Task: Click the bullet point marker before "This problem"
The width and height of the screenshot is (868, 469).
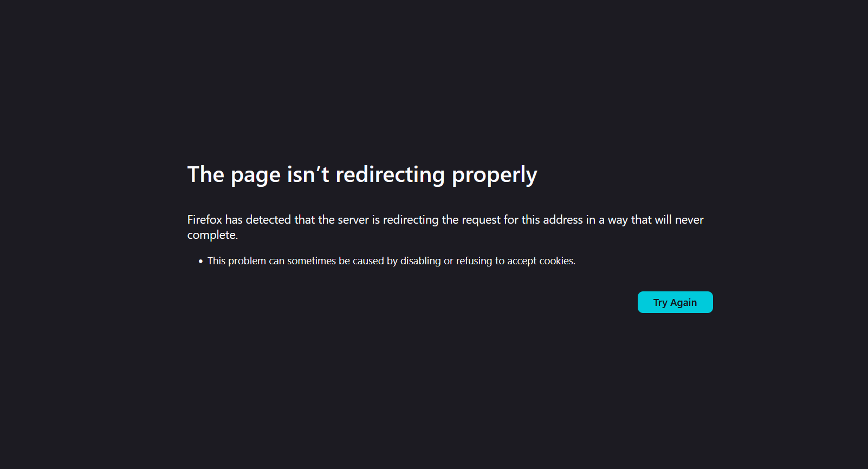Action: 200,261
